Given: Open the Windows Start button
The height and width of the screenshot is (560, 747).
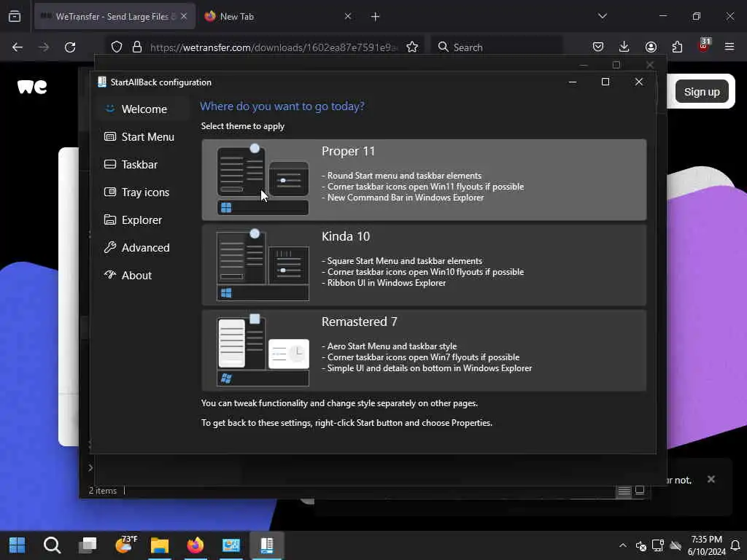Looking at the screenshot, I should [18, 545].
